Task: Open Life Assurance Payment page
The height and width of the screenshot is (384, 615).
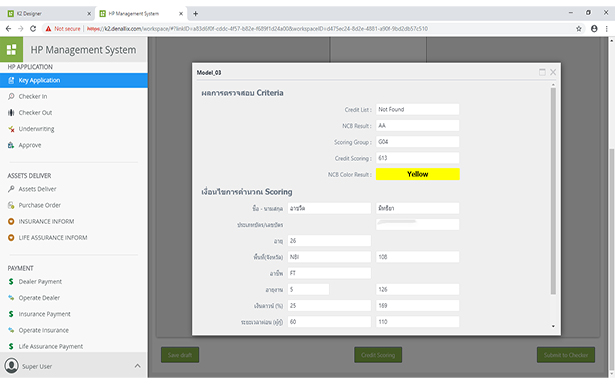Action: (x=51, y=346)
